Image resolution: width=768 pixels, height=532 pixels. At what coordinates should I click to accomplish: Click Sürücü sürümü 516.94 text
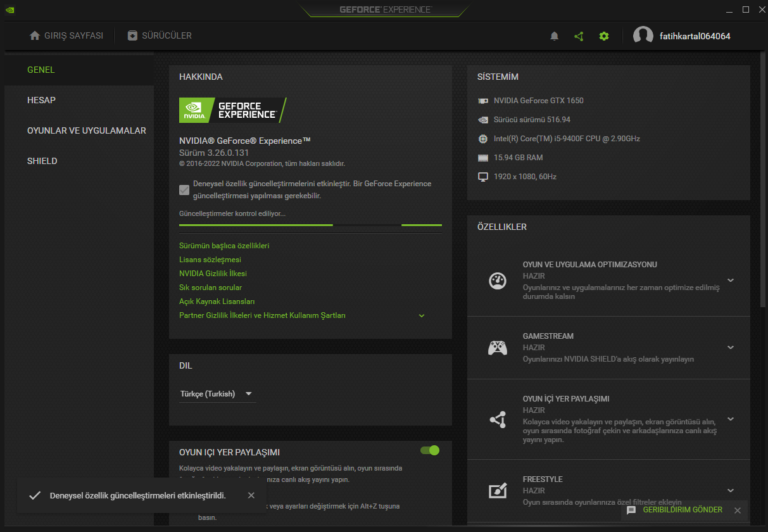532,120
